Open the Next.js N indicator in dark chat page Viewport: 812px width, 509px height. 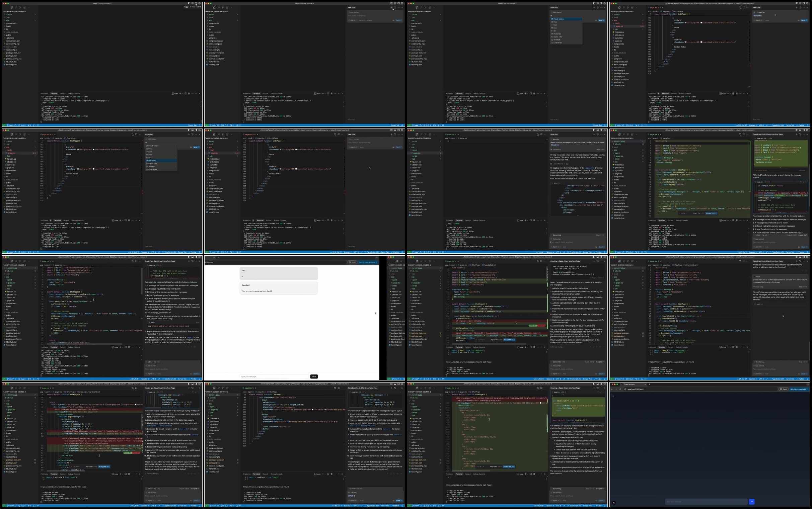point(614,503)
